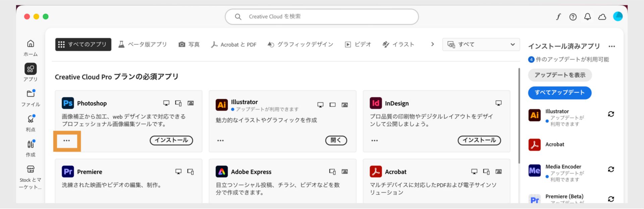644x209 pixels.
Task: Install InDesign with インストール button
Action: click(479, 140)
